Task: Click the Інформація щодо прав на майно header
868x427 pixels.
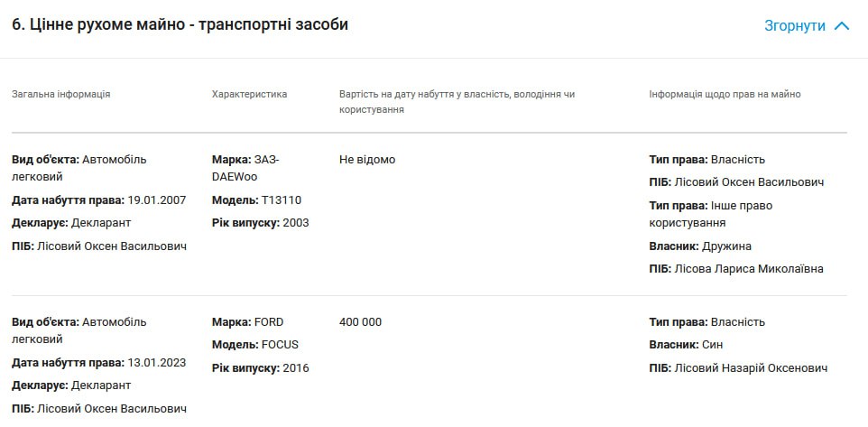Action: click(x=725, y=94)
